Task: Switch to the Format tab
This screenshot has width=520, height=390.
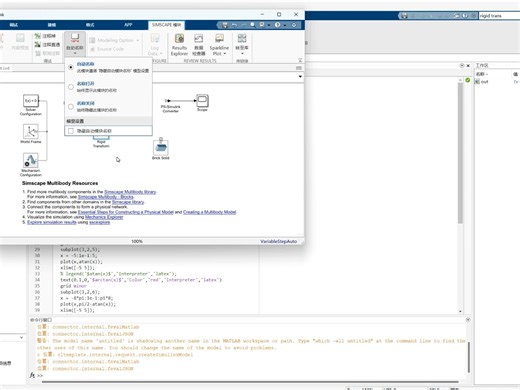Action: (90, 25)
